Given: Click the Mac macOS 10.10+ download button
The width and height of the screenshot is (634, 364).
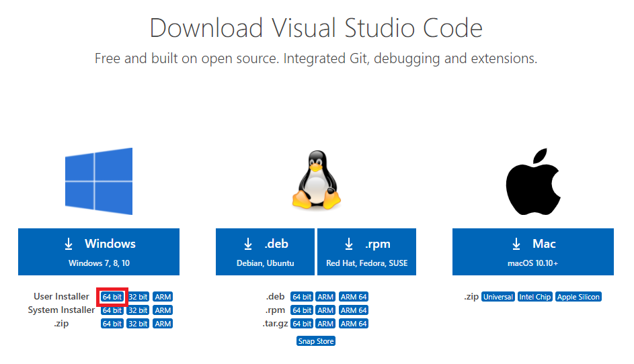Looking at the screenshot, I should coord(532,252).
